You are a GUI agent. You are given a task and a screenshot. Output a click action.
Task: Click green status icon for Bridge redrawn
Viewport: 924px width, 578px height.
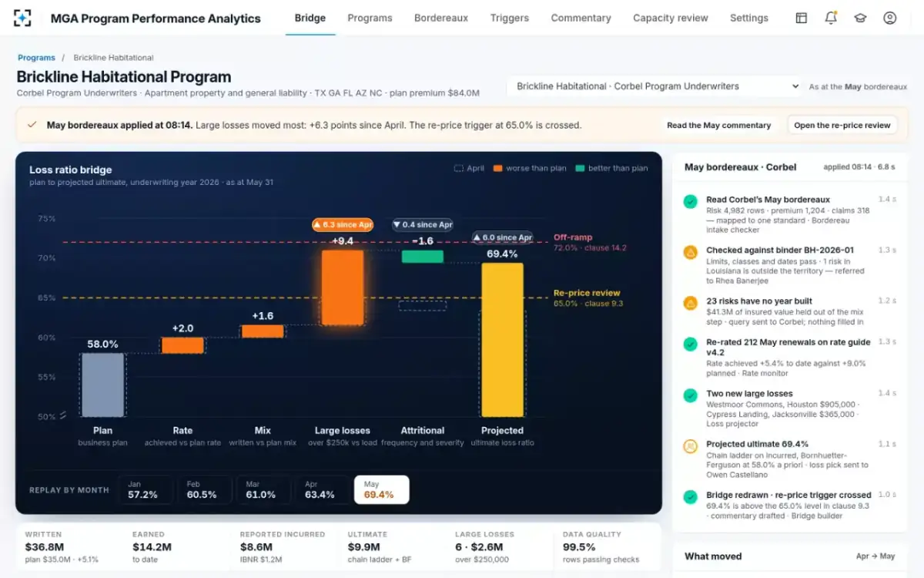pos(691,497)
